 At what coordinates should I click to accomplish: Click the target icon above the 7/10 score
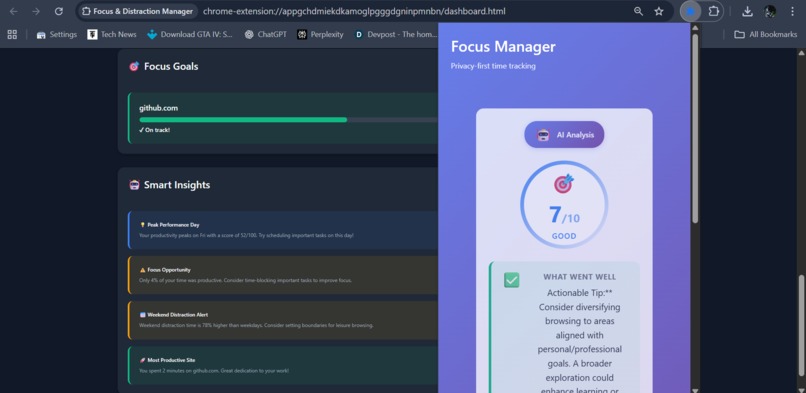563,184
